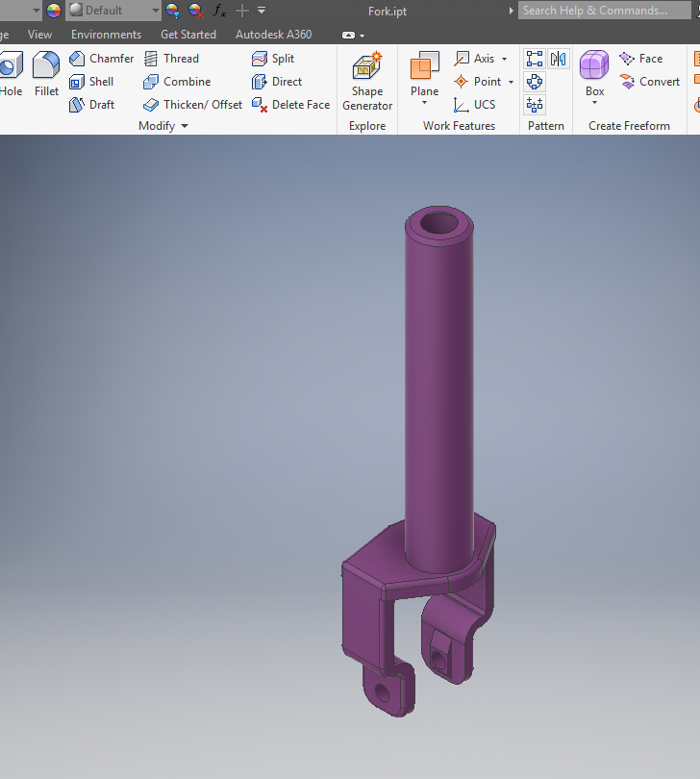Launch the Hole tool
This screenshot has width=700, height=779.
click(11, 74)
